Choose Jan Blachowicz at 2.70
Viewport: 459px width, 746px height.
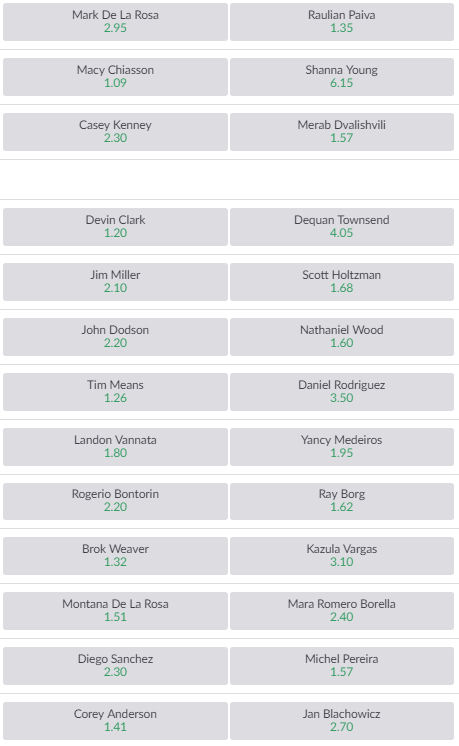[x=342, y=721]
